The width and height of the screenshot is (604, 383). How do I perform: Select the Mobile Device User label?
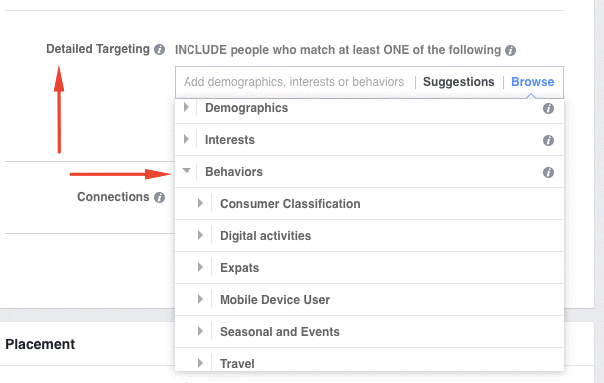point(275,300)
